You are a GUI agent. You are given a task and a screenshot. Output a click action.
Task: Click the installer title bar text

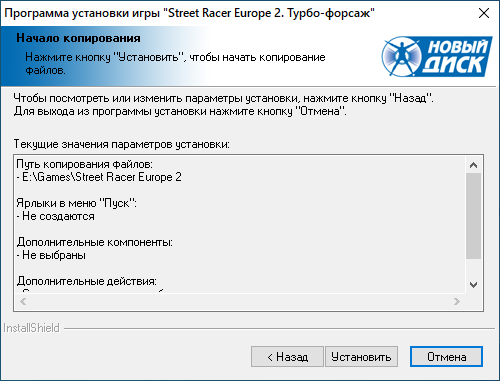189,13
